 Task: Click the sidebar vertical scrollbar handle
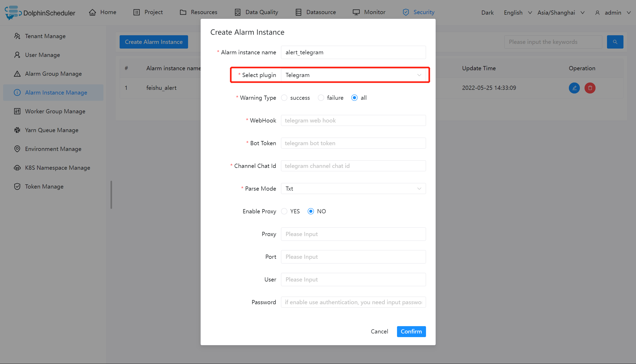point(111,195)
